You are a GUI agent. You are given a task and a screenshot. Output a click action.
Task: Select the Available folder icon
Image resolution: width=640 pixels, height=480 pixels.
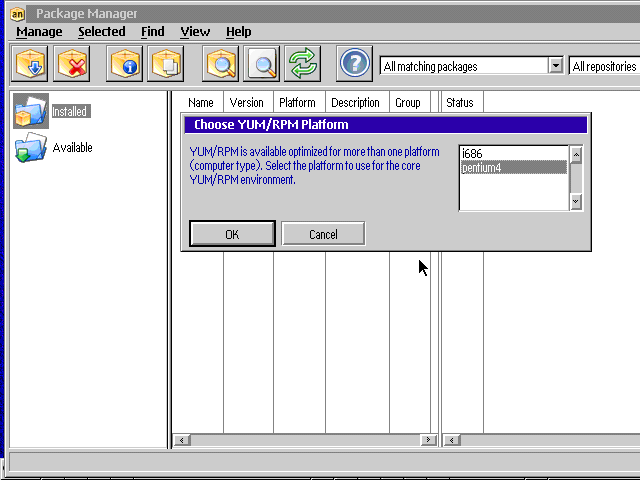coord(31,147)
